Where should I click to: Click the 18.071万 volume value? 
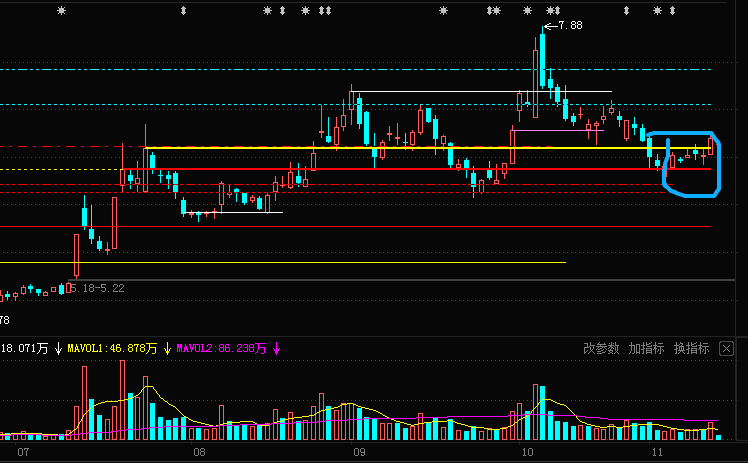pyautogui.click(x=24, y=349)
